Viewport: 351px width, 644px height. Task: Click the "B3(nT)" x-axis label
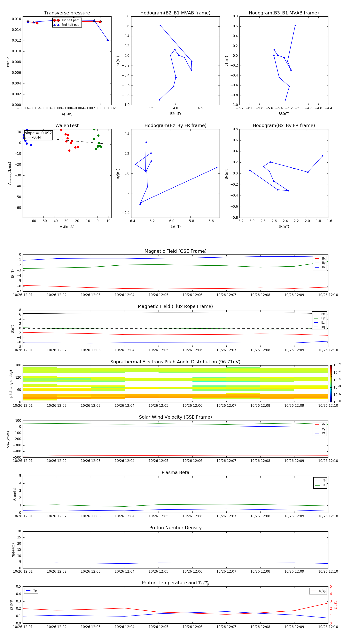284,114
